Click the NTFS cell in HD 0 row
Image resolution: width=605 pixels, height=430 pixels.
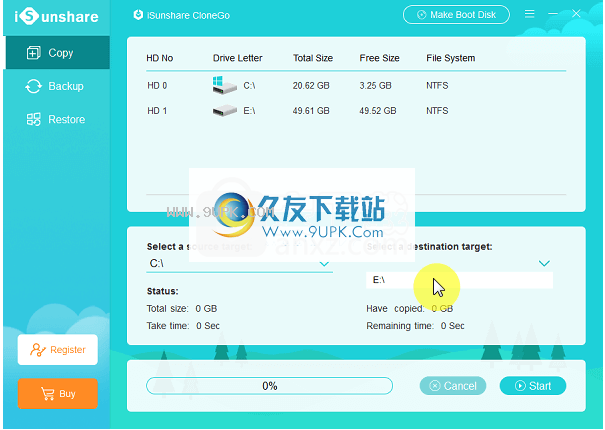(437, 85)
